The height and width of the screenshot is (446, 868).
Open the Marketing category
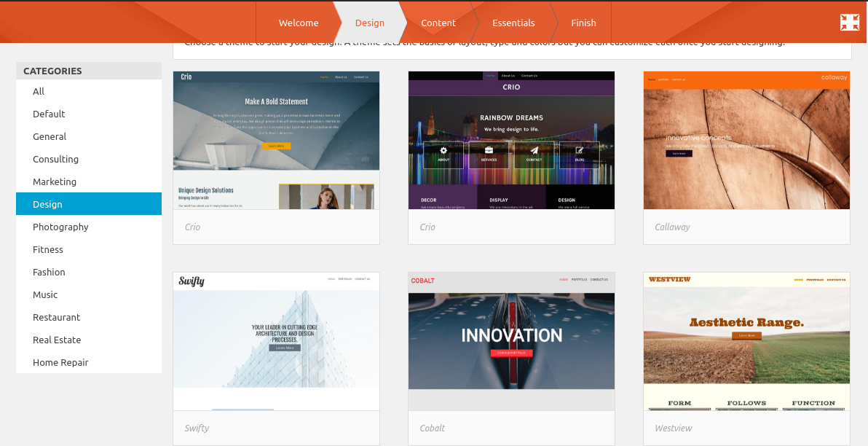tap(89, 181)
